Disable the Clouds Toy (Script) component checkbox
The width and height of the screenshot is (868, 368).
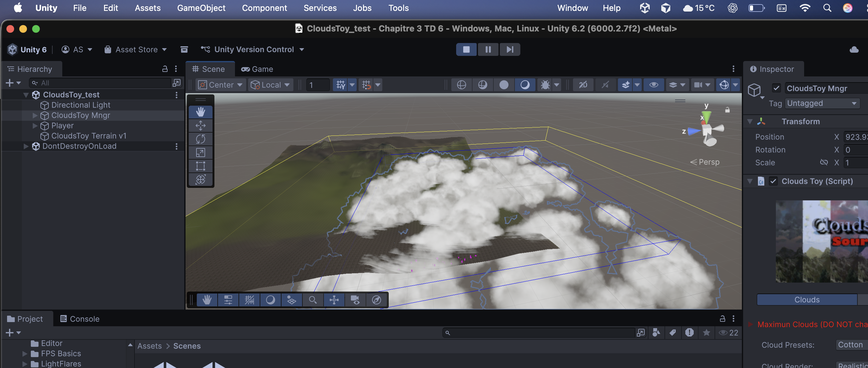[x=773, y=181]
